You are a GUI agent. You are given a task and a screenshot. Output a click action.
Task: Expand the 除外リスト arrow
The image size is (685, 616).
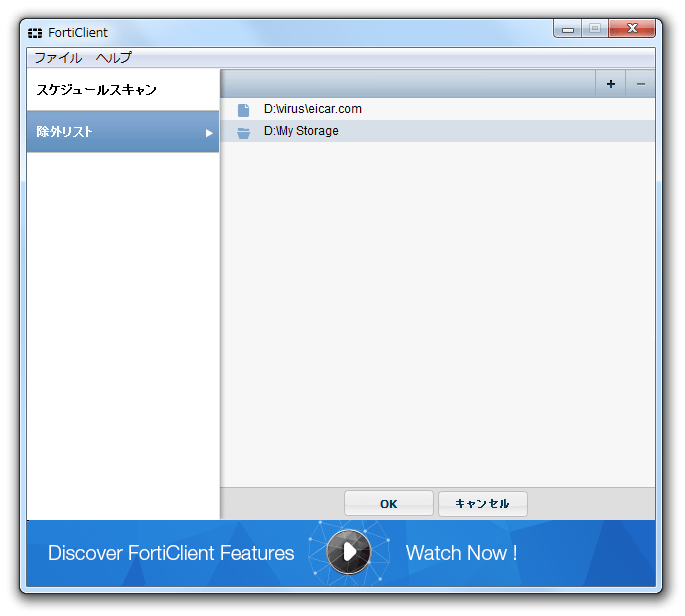[x=209, y=133]
